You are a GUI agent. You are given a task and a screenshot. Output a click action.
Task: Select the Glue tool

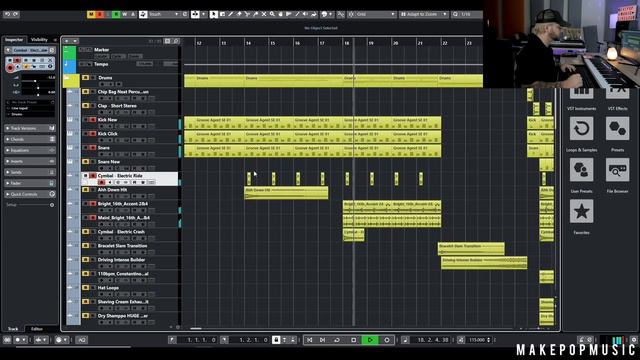pos(256,14)
